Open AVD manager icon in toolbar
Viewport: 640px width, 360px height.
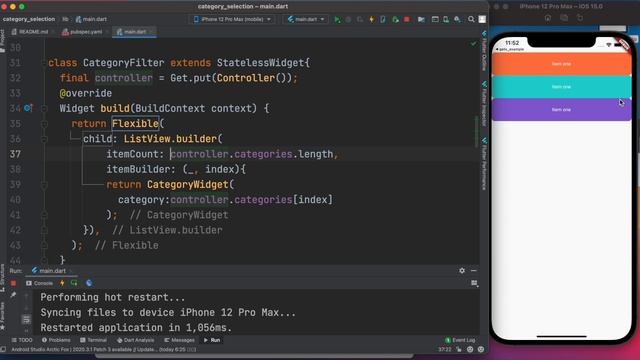coord(446,19)
